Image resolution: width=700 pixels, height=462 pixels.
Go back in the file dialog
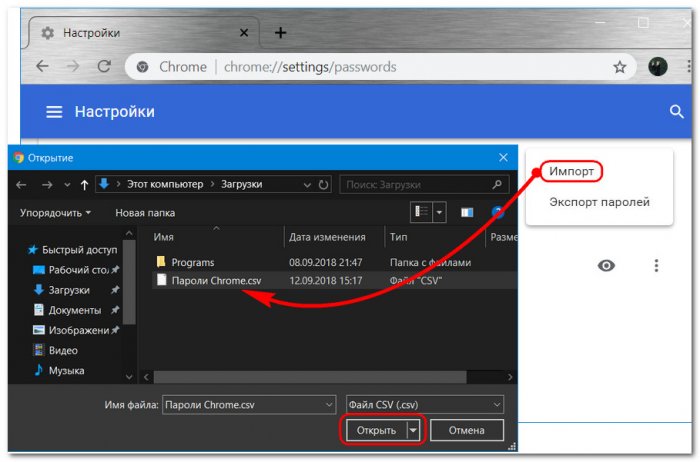click(x=21, y=185)
